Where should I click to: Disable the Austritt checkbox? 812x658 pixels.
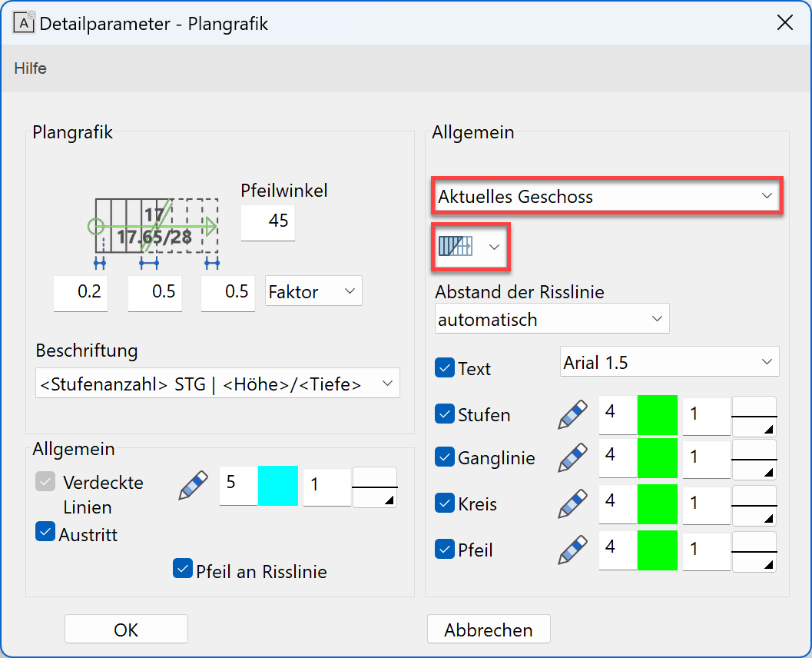click(45, 532)
